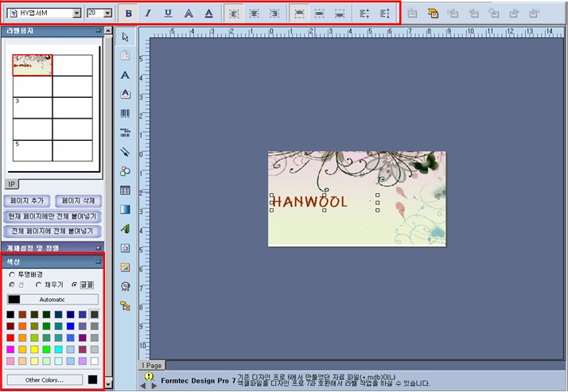The image size is (568, 392).
Task: Open the HY엽서M font dropdown
Action: click(77, 14)
